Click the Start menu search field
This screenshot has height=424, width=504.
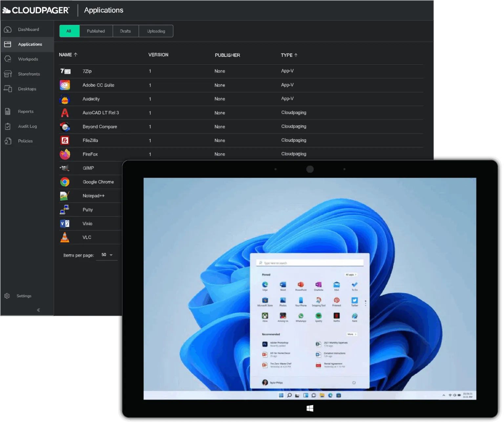pyautogui.click(x=309, y=263)
